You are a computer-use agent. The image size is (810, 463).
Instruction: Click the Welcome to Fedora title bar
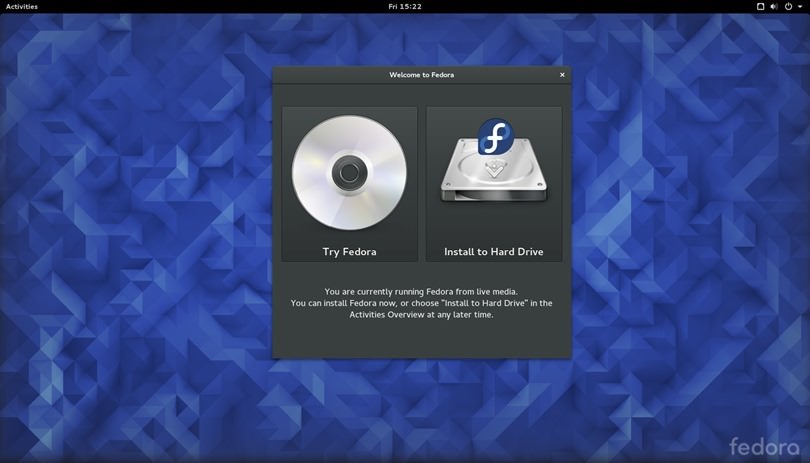(x=421, y=75)
